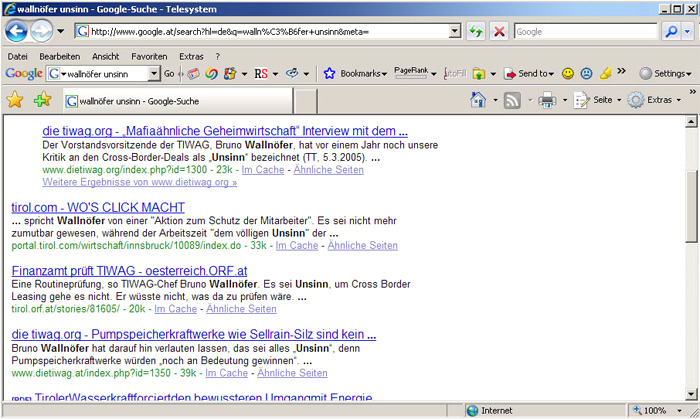Click the Internet security zone indicator
The width and height of the screenshot is (700, 419).
click(489, 411)
